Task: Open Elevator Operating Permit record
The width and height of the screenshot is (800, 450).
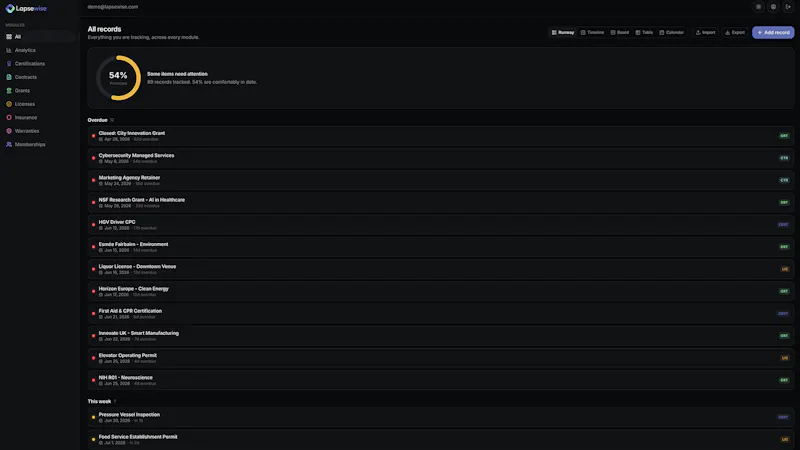Action: coord(440,358)
